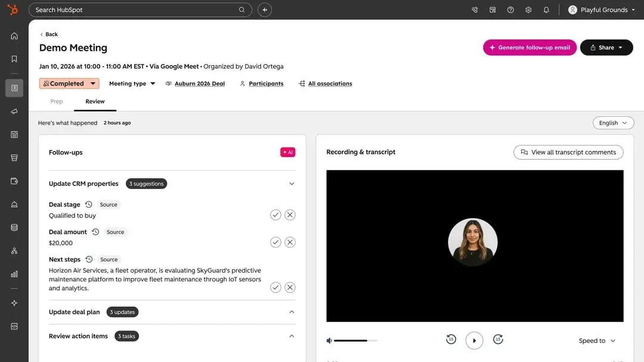Viewport: 644px width, 362px height.
Task: Open the settings gear in top bar
Action: pos(528,10)
